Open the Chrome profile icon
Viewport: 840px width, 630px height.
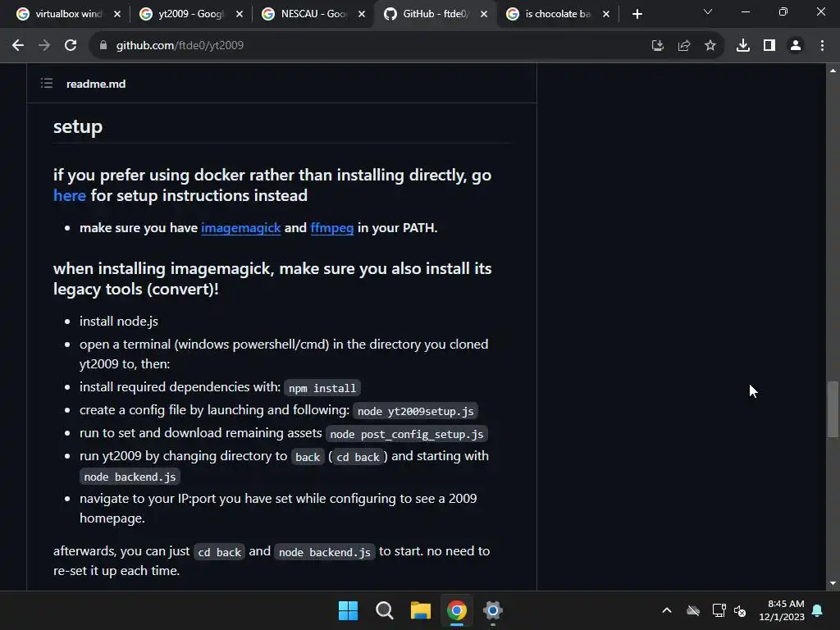click(796, 46)
